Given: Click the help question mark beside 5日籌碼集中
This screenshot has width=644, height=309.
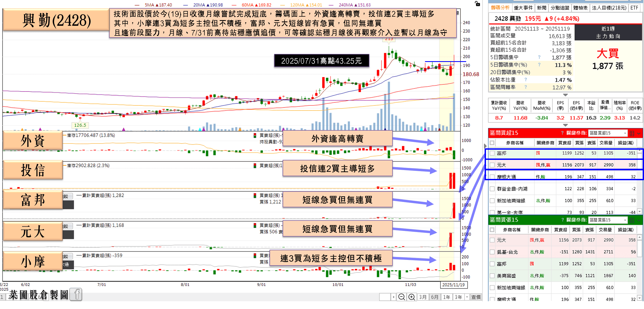Looking at the screenshot, I should tap(539, 57).
